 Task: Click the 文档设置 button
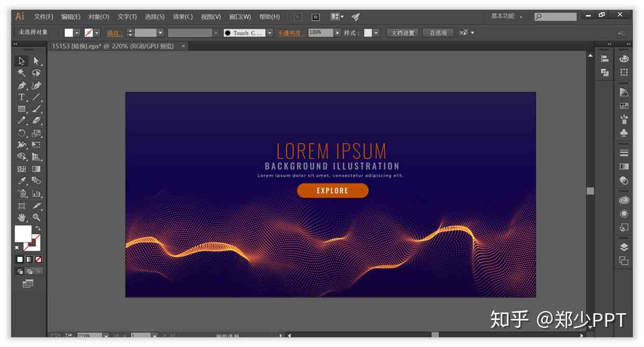(403, 33)
